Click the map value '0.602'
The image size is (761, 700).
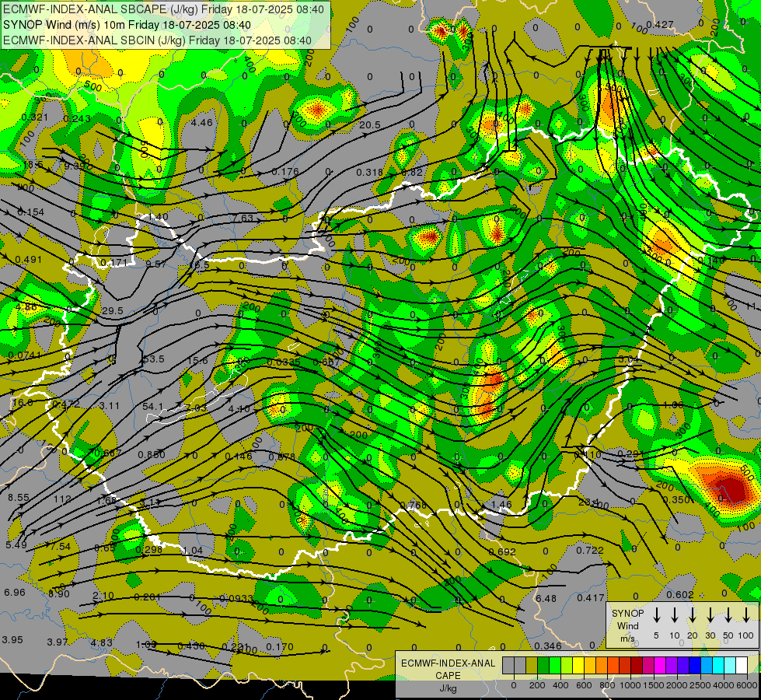pyautogui.click(x=680, y=594)
